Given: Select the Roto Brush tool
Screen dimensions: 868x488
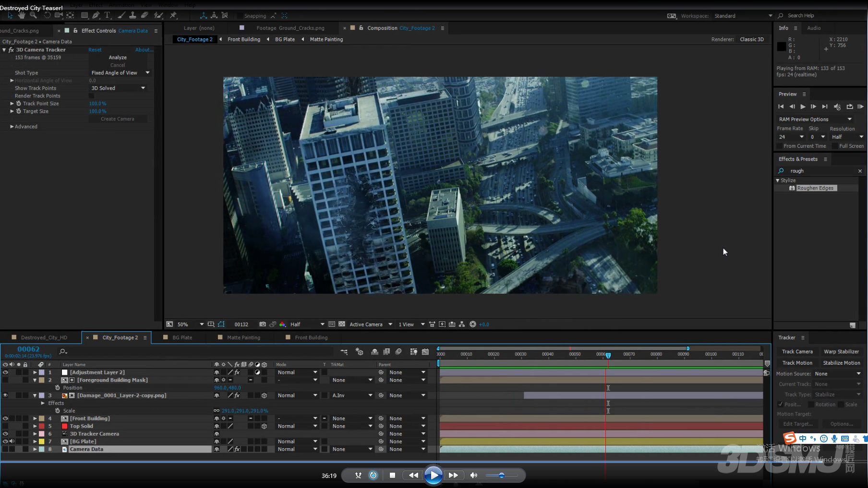Looking at the screenshot, I should pyautogui.click(x=158, y=15).
